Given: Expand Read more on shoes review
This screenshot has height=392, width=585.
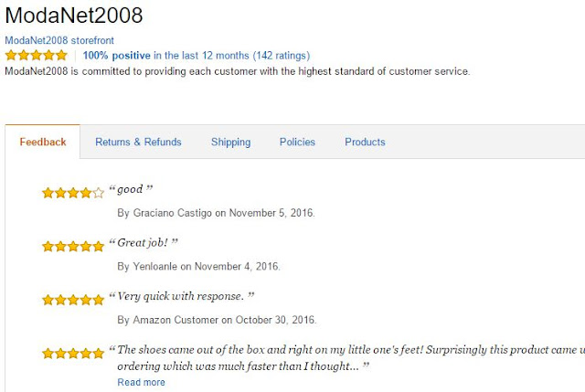Looking at the screenshot, I should [x=141, y=382].
